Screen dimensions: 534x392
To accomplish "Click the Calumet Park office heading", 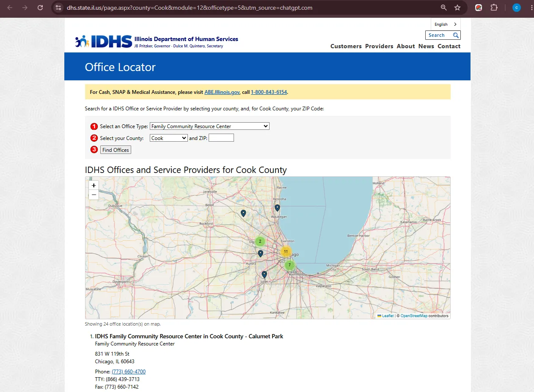I will tap(189, 336).
